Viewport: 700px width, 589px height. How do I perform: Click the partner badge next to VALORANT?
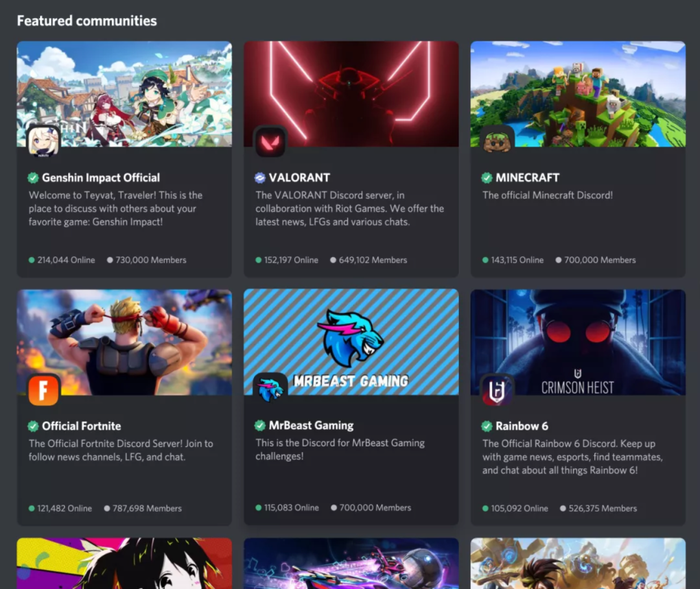(x=260, y=178)
